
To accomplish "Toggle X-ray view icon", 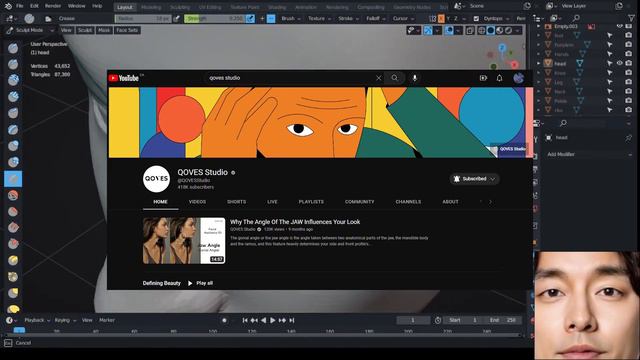I will pyautogui.click(x=470, y=31).
